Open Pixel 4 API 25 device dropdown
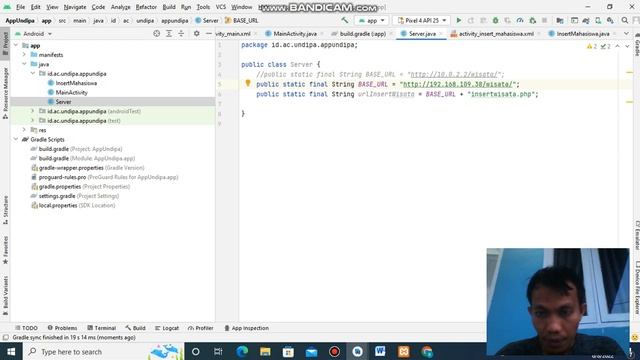The height and width of the screenshot is (360, 640). [x=422, y=20]
